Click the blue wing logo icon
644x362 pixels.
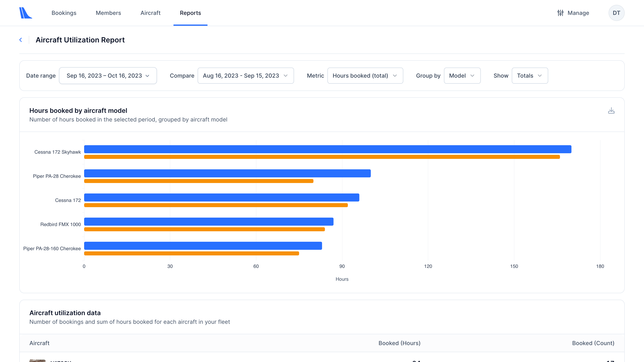click(x=26, y=13)
